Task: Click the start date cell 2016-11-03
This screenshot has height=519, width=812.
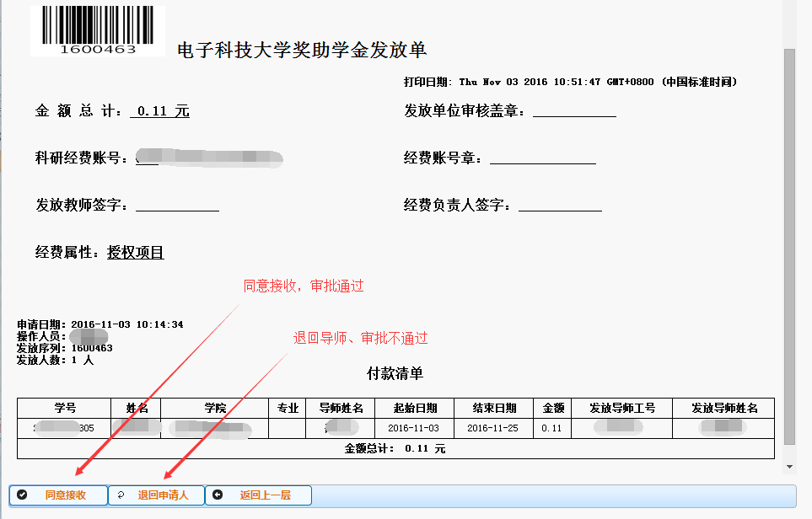Action: click(x=414, y=429)
